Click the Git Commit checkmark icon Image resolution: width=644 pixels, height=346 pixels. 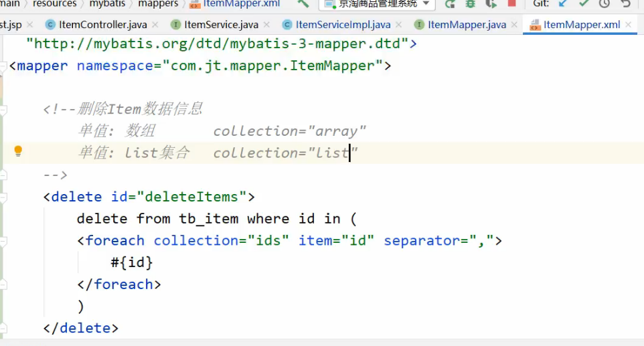point(584,4)
